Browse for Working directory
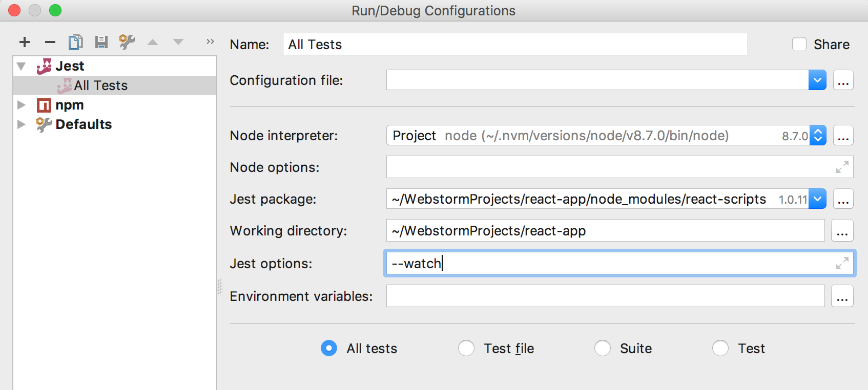Viewport: 868px width, 390px height. point(842,231)
